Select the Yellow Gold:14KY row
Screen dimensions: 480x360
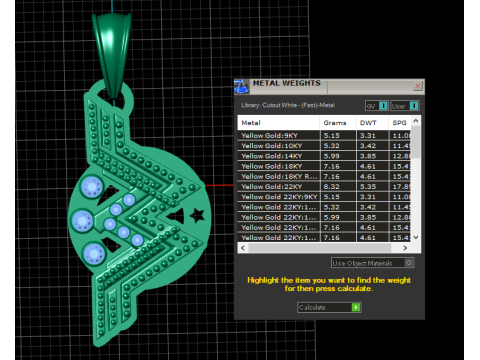pyautogui.click(x=324, y=156)
